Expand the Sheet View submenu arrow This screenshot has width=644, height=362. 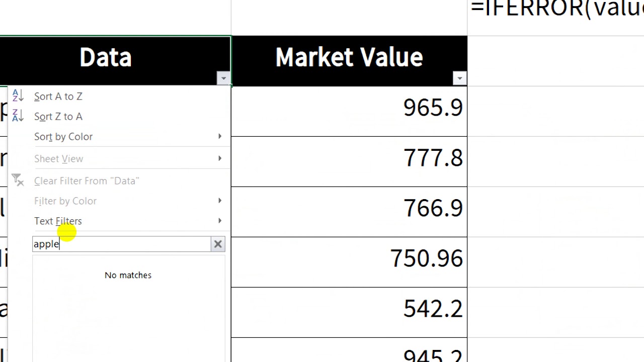pos(220,158)
